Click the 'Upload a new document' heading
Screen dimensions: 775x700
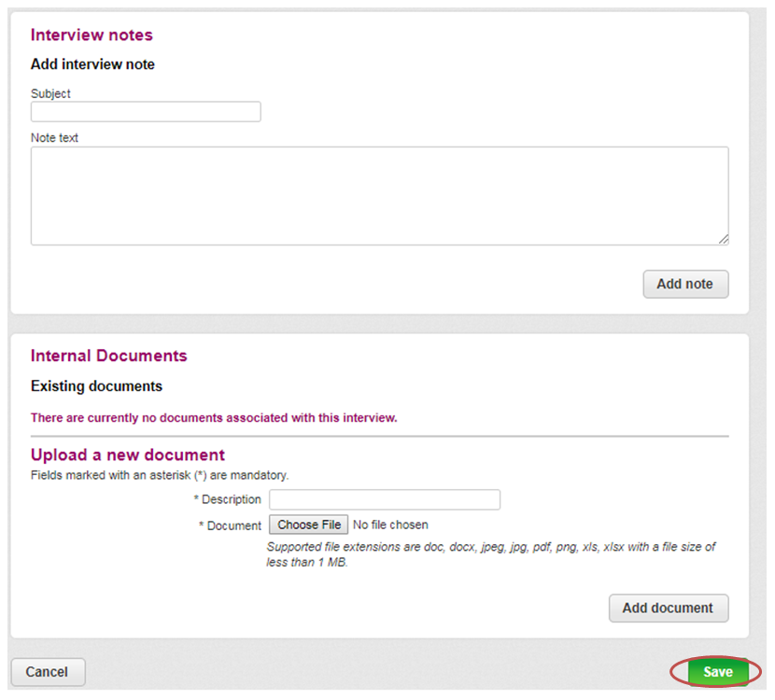click(128, 455)
